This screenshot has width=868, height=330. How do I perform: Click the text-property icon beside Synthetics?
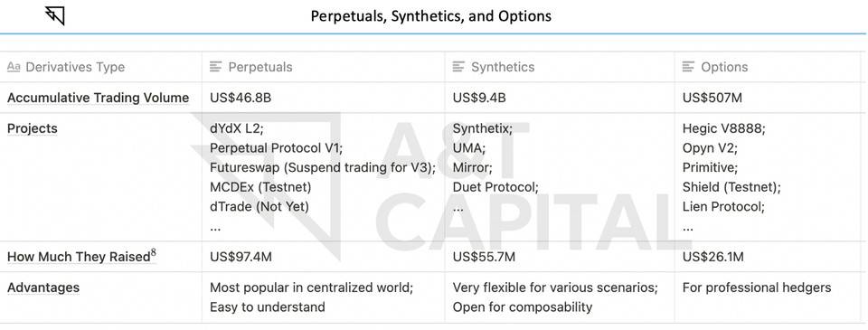[458, 67]
